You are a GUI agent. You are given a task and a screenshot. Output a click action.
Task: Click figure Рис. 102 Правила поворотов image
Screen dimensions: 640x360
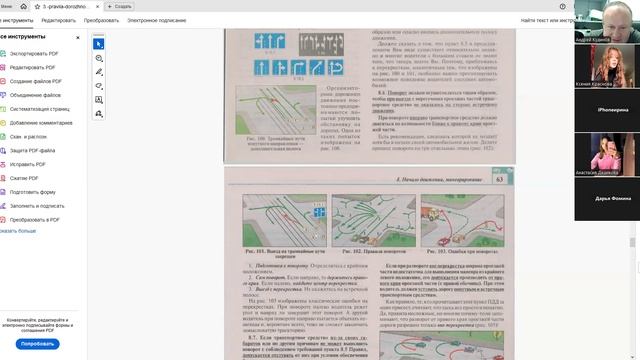[x=373, y=221]
